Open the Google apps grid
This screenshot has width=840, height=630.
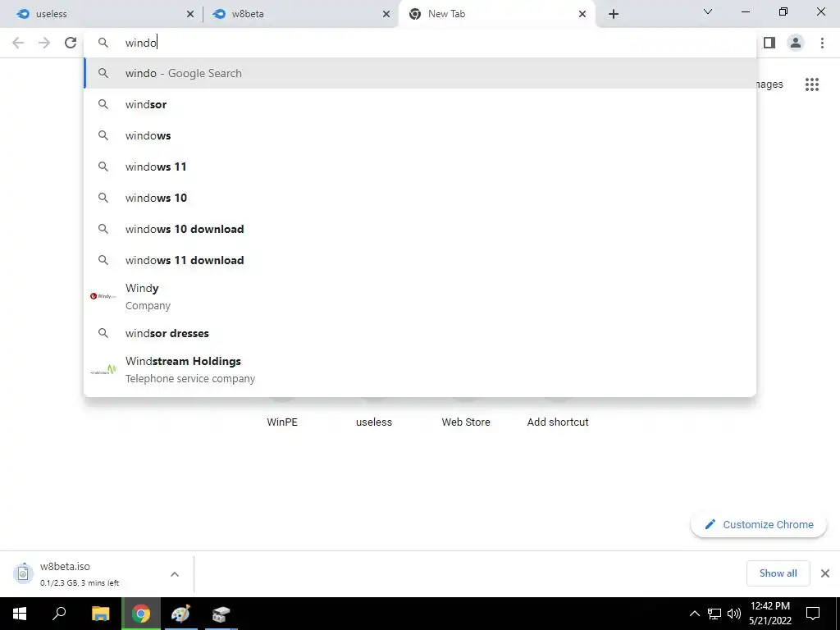tap(811, 84)
